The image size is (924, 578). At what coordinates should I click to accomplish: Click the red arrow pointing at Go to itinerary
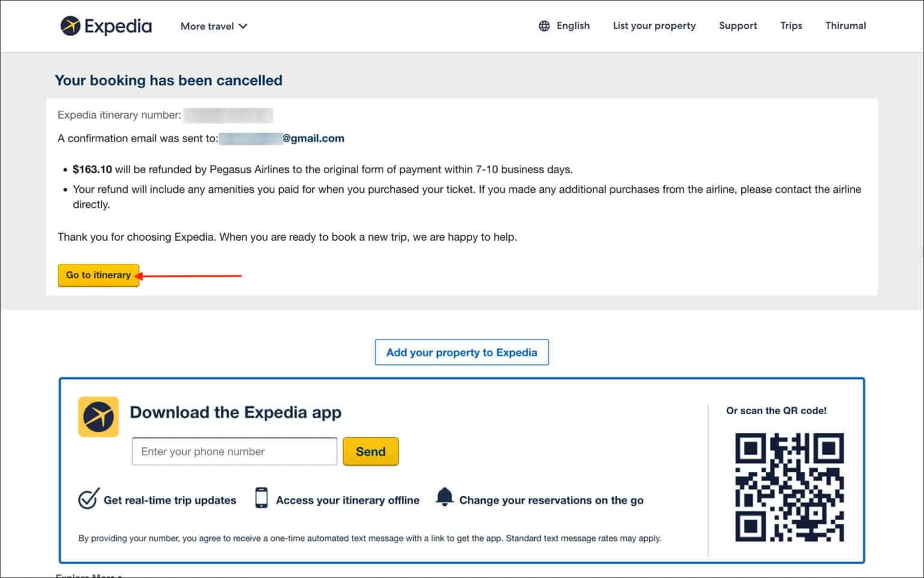click(189, 275)
